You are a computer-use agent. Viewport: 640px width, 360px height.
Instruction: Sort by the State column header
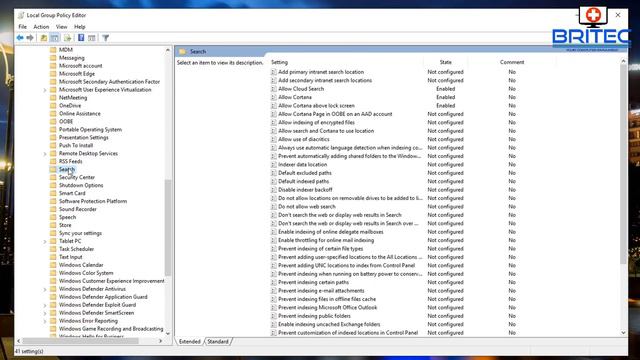point(446,62)
